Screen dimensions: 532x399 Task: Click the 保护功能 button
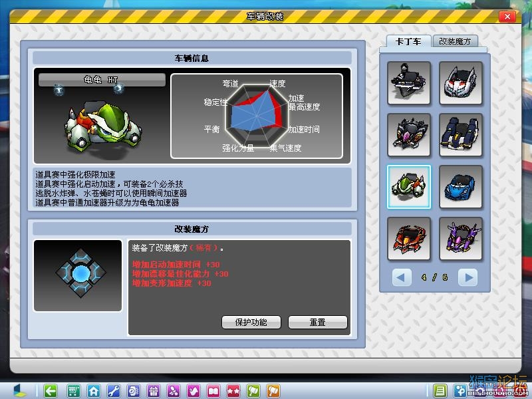coord(251,322)
